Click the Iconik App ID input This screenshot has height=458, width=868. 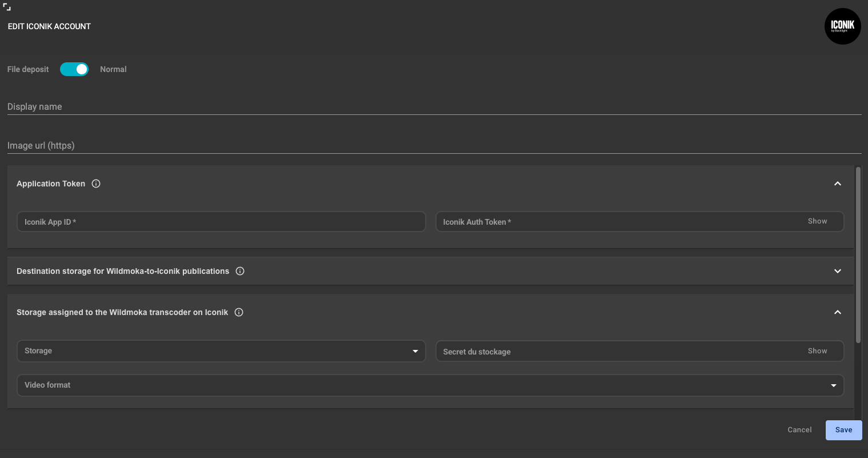(221, 222)
